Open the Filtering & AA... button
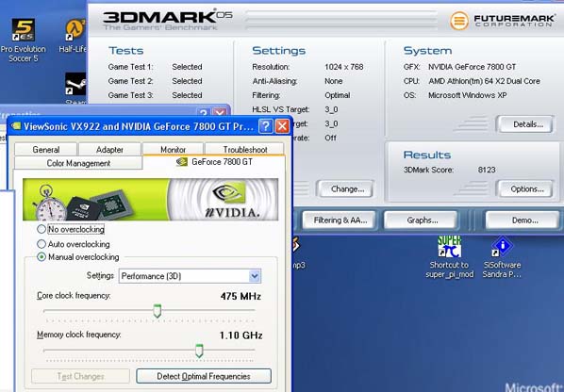 pyautogui.click(x=340, y=220)
